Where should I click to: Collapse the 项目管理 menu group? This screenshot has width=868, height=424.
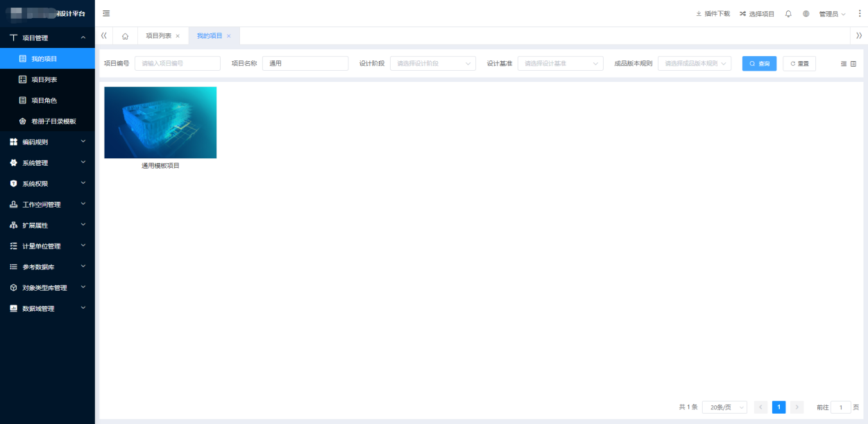[x=47, y=37]
